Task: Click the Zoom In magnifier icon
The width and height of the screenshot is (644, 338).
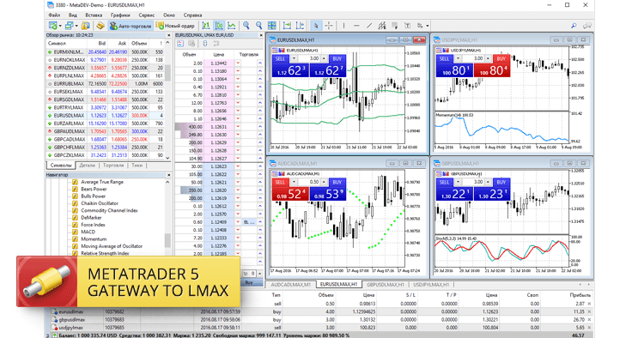Action: (246, 26)
